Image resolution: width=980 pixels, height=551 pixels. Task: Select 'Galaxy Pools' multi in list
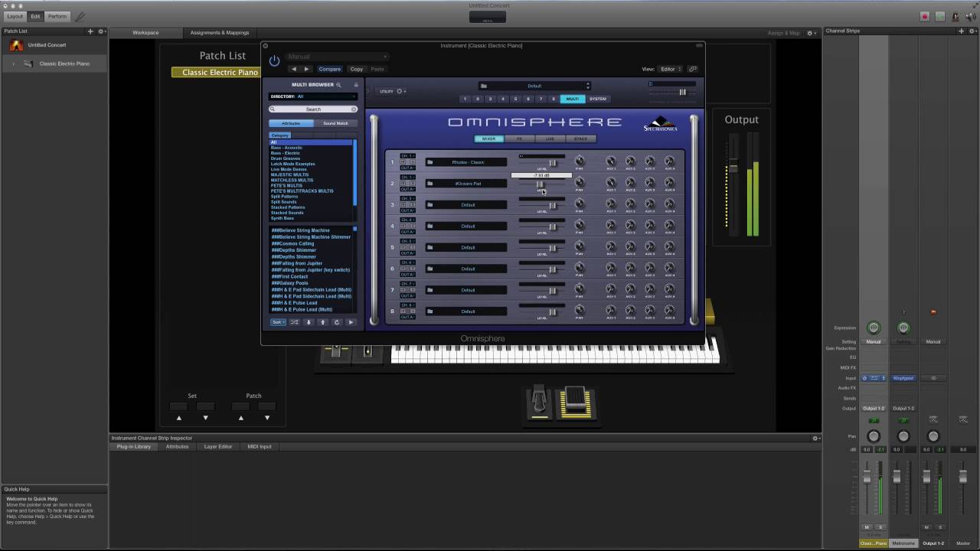point(289,283)
